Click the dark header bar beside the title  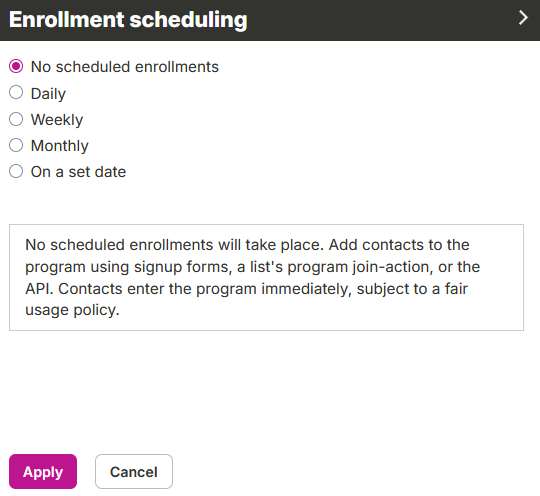point(379,20)
